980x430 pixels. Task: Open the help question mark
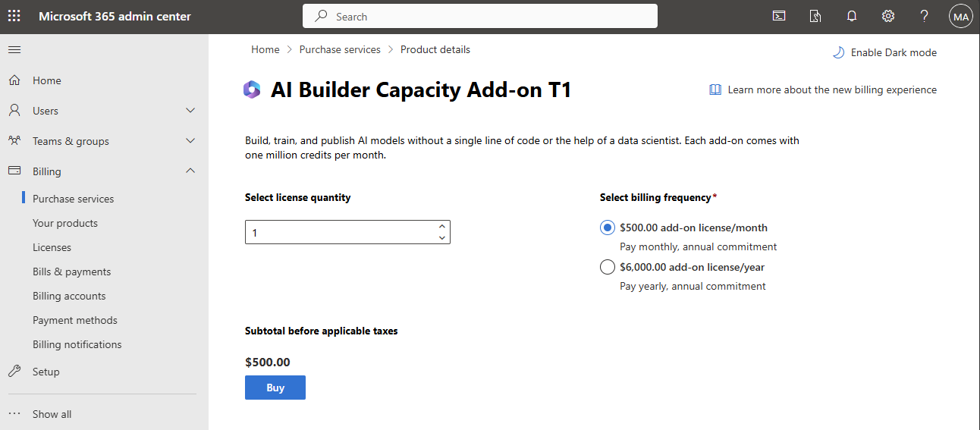click(x=925, y=16)
